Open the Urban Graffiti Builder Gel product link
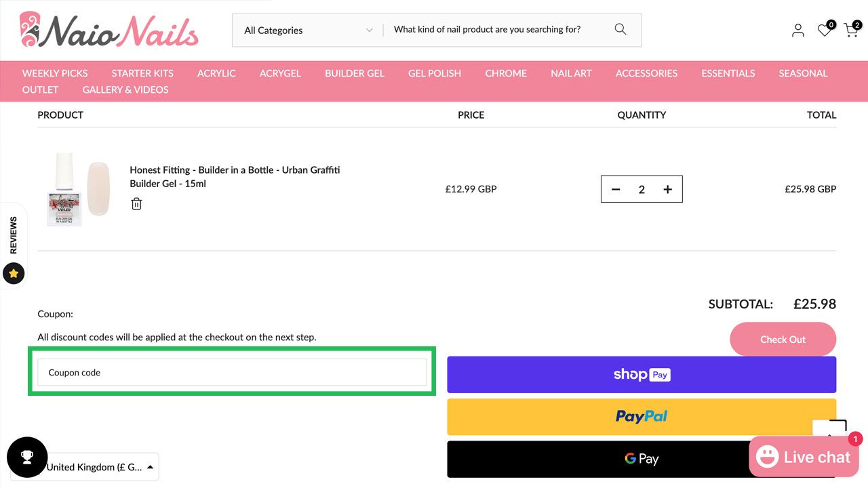 235,176
